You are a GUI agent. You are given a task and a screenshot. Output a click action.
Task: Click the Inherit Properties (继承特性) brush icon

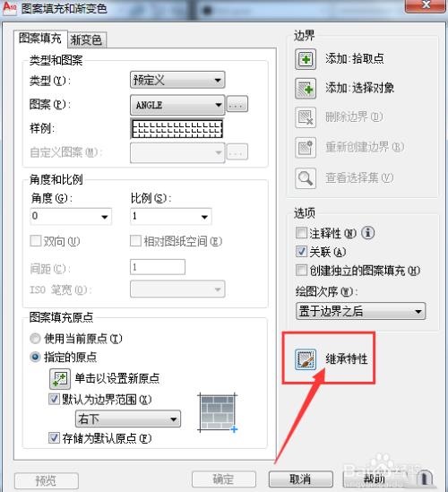306,359
